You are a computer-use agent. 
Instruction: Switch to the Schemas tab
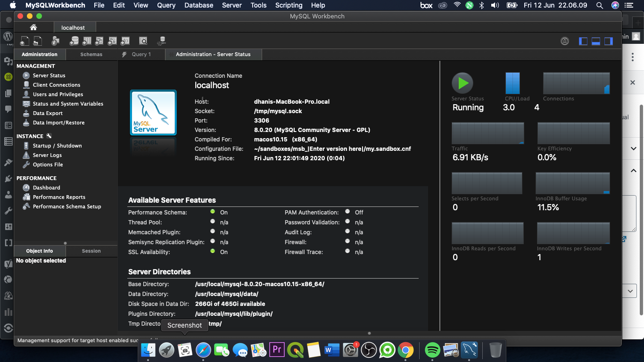point(91,54)
